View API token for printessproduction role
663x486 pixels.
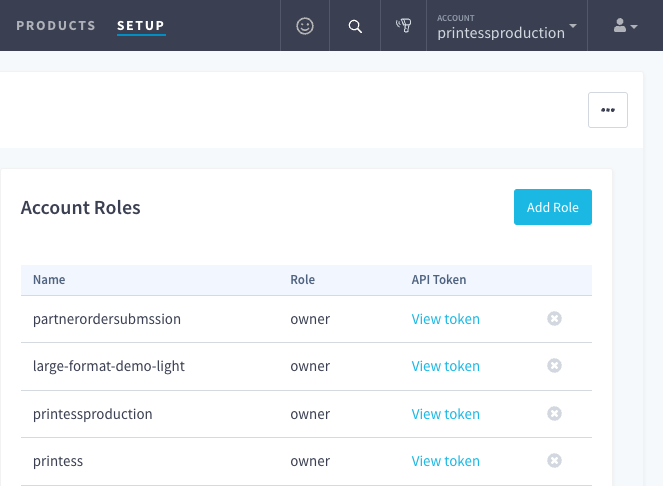(445, 414)
